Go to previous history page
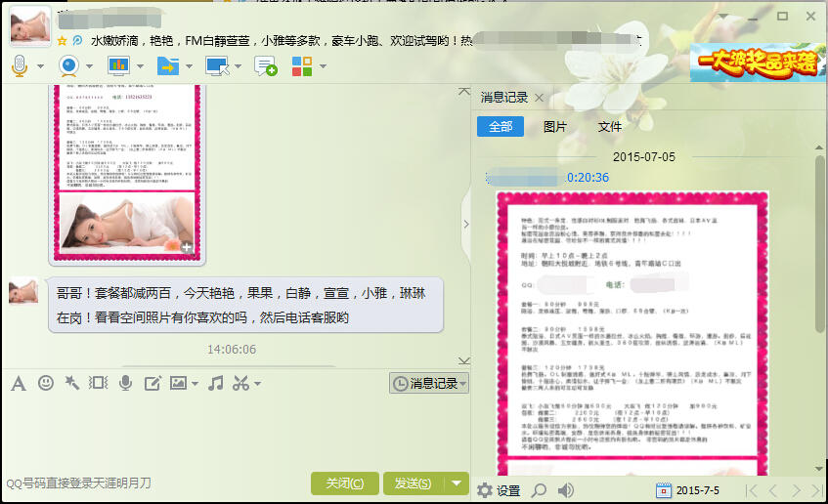Screen dimensions: 828x504 773,490
